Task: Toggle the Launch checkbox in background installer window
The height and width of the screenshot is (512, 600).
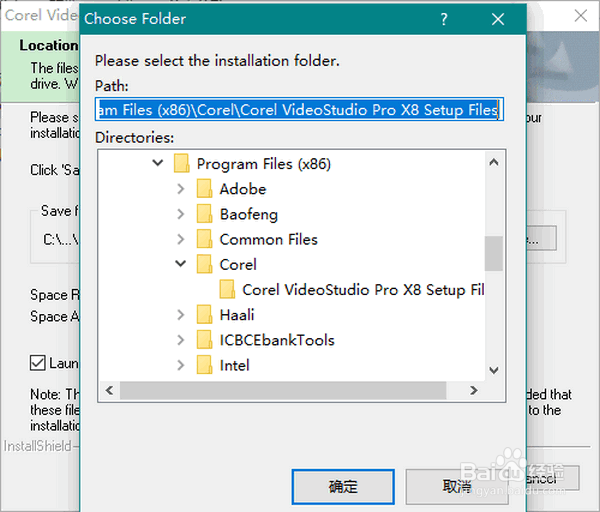Action: 38,363
